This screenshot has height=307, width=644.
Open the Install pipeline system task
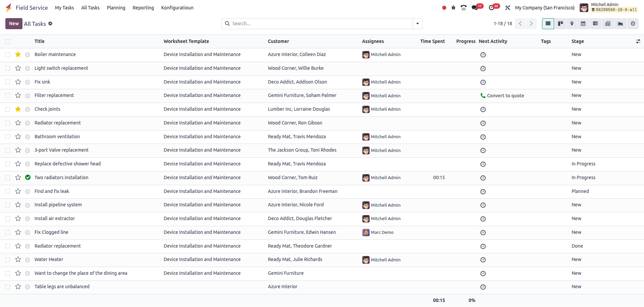coord(58,205)
